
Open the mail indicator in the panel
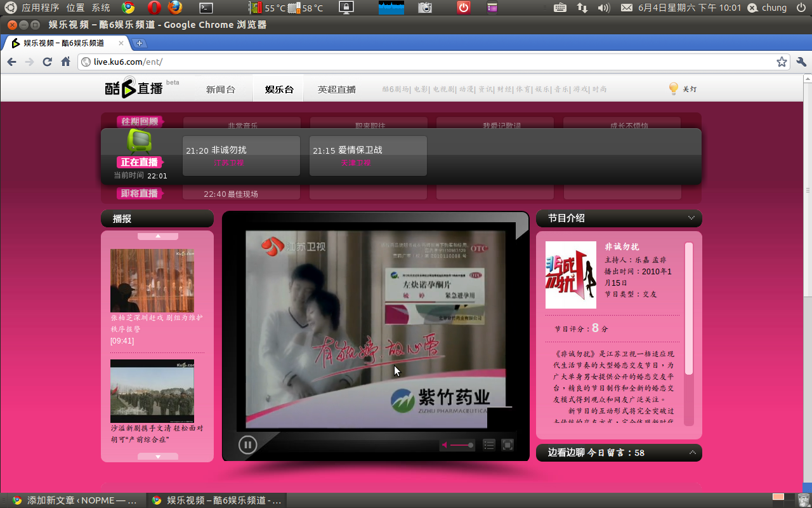coord(626,8)
